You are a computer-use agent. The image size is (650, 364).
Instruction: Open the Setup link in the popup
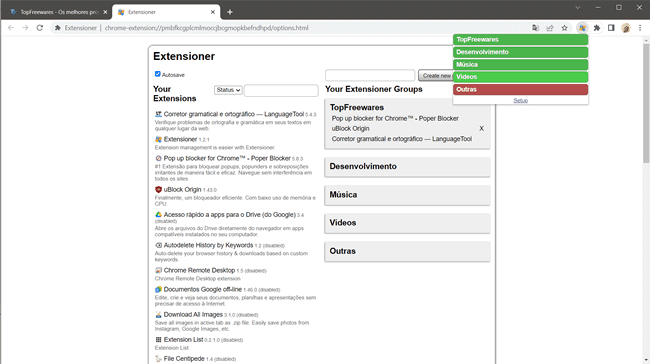(521, 101)
